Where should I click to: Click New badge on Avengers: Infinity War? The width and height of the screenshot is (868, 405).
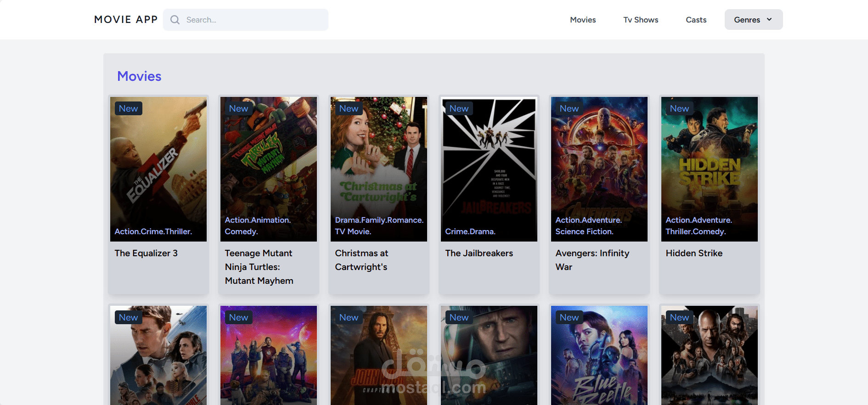[569, 108]
